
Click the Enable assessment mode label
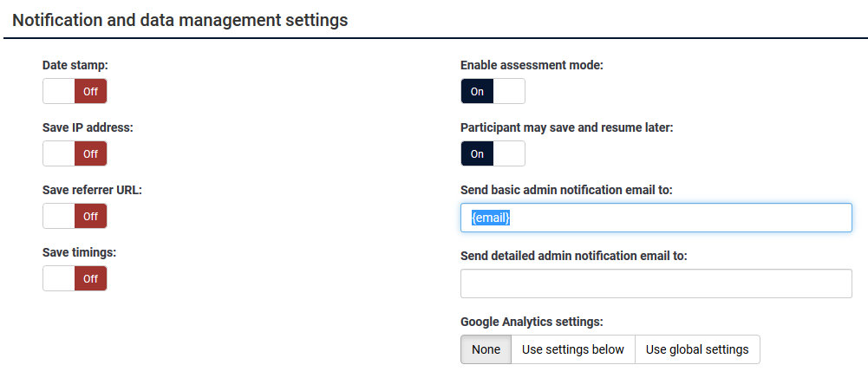pyautogui.click(x=532, y=65)
